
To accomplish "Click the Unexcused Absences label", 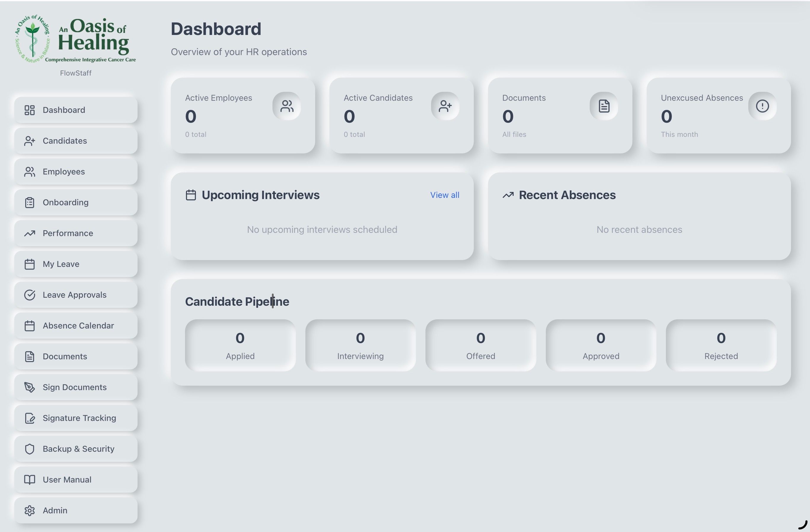I will tap(702, 98).
